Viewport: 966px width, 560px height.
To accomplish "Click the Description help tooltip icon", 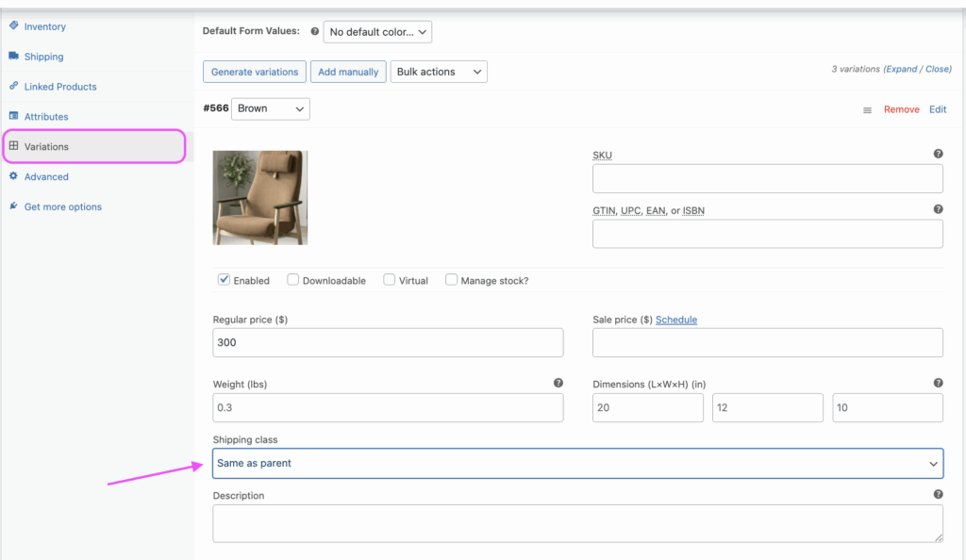I will coord(938,494).
